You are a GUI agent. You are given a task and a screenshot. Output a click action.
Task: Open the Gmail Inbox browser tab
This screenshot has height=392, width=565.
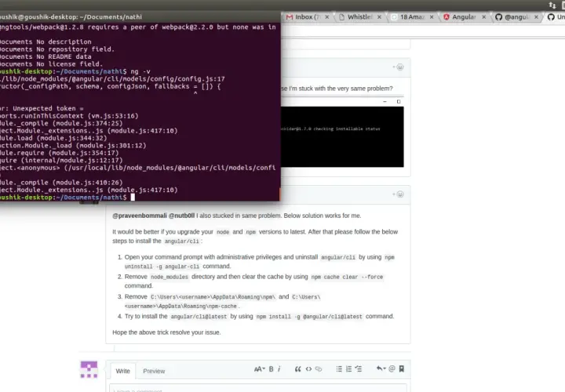307,17
